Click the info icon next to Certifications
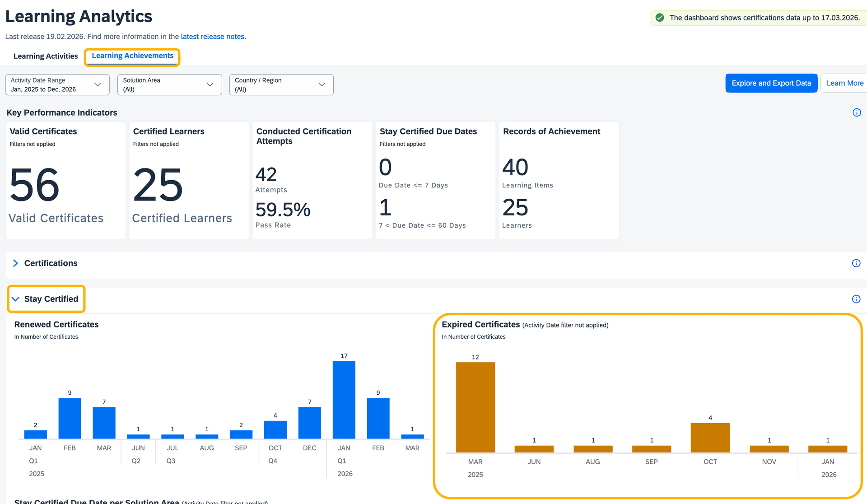 click(x=856, y=263)
